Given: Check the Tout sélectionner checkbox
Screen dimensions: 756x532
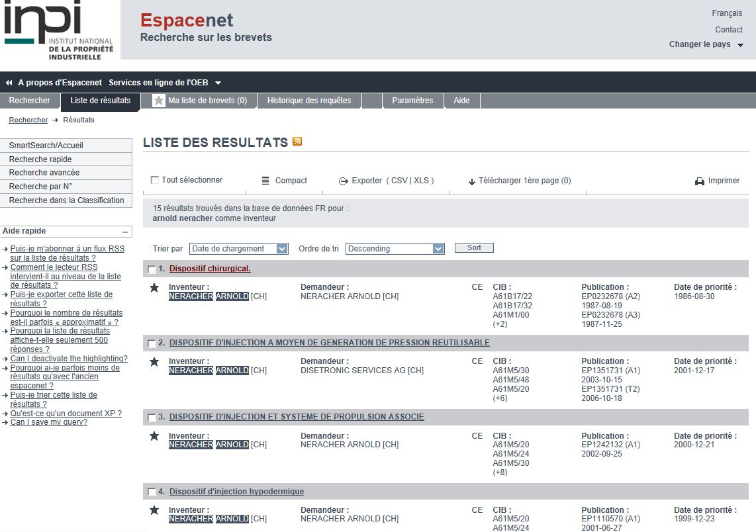Looking at the screenshot, I should click(155, 180).
